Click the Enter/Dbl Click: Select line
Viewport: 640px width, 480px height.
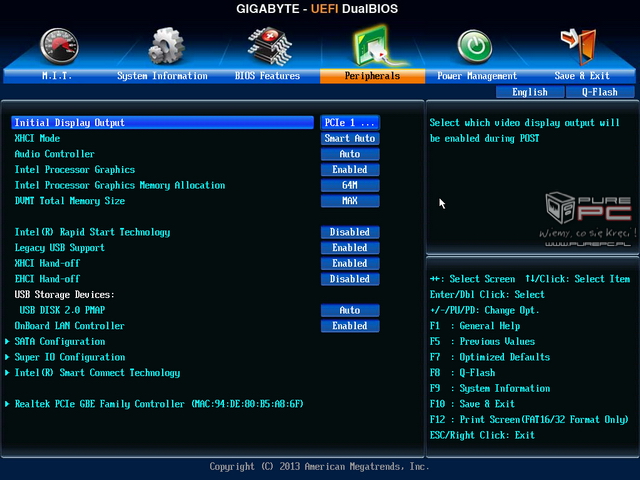487,295
